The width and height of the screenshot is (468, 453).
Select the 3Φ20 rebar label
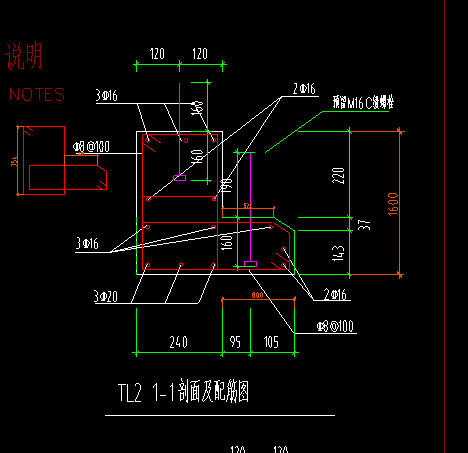point(106,296)
